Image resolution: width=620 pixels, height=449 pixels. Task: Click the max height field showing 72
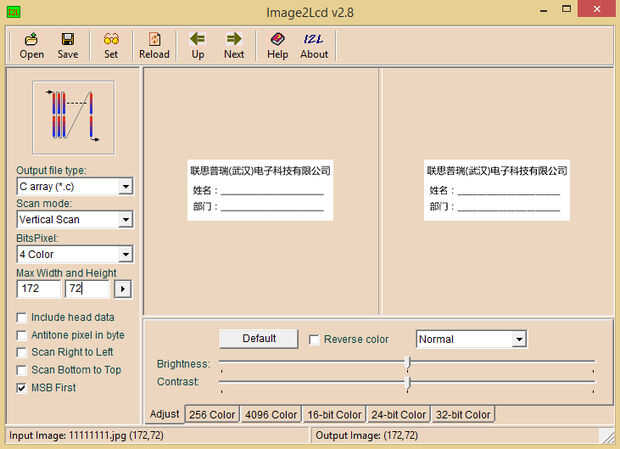(x=87, y=289)
